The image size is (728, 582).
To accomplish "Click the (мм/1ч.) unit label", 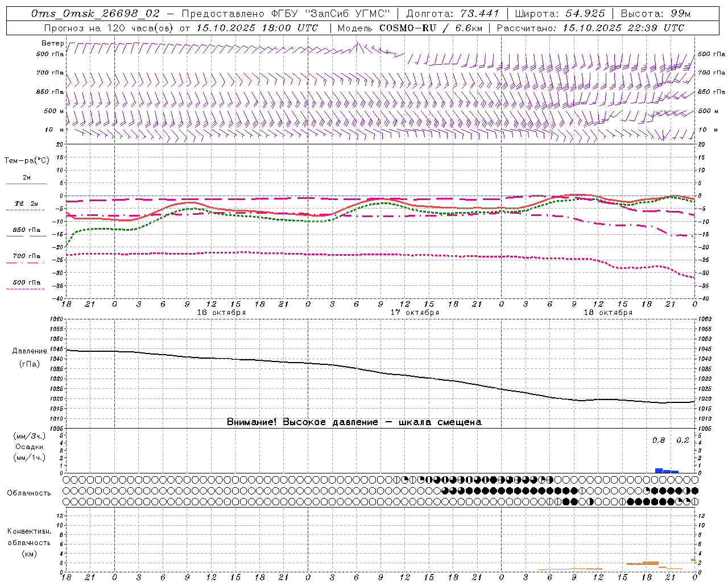I will [x=29, y=458].
